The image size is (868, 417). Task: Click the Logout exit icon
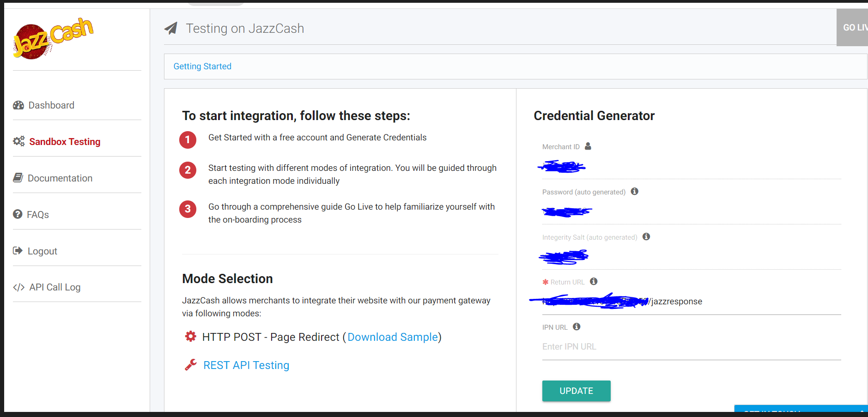17,251
